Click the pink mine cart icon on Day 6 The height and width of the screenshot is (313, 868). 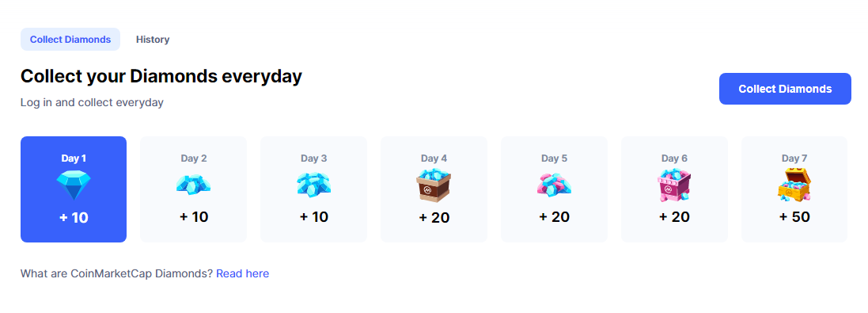673,185
